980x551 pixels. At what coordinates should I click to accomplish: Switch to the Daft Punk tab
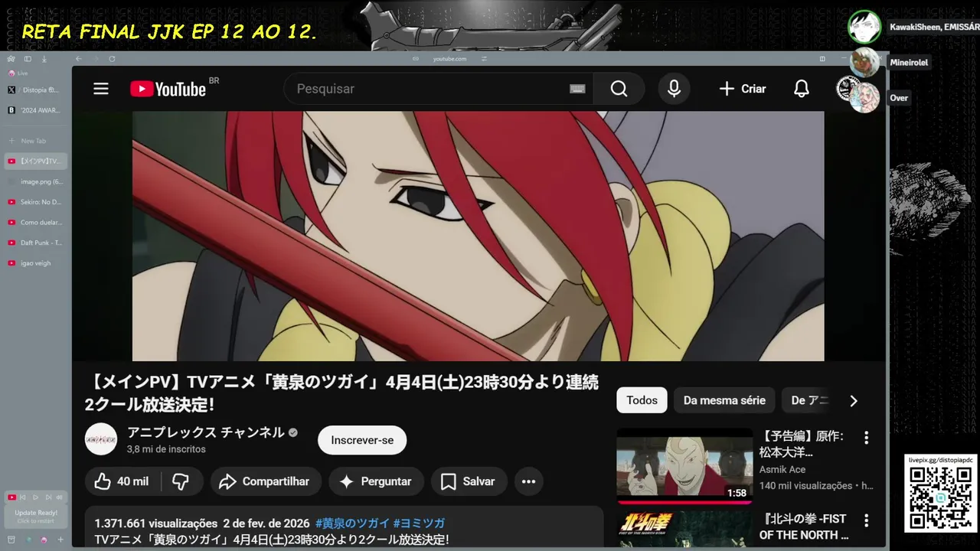pos(35,243)
